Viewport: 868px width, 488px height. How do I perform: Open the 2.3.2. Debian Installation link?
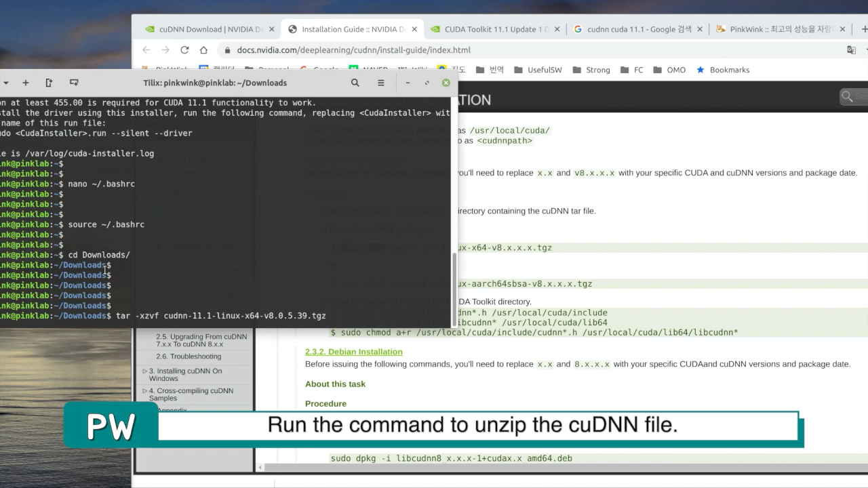tap(353, 352)
